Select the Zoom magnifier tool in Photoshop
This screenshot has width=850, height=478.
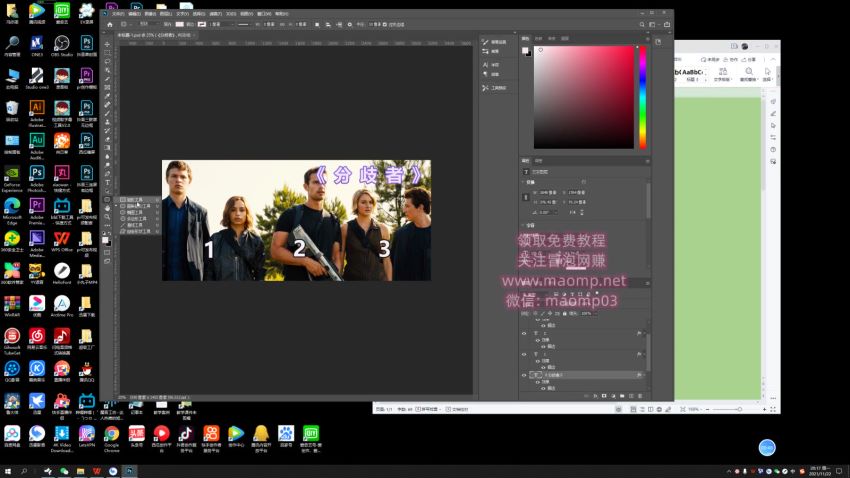107,217
